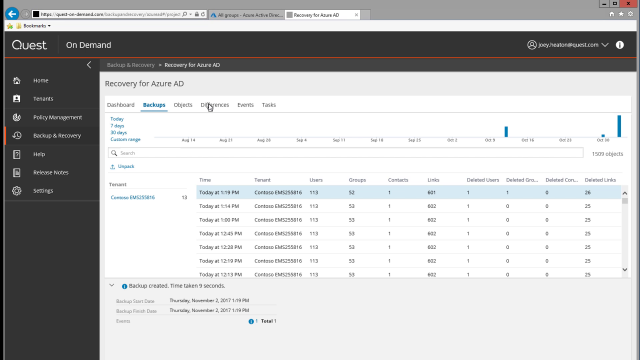
Task: Sort by the Users column header
Action: [316, 180]
